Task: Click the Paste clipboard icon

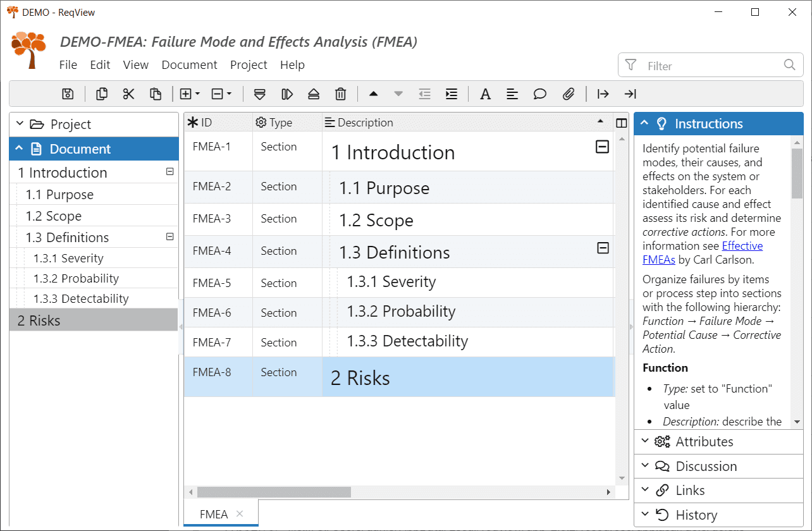Action: (x=156, y=94)
